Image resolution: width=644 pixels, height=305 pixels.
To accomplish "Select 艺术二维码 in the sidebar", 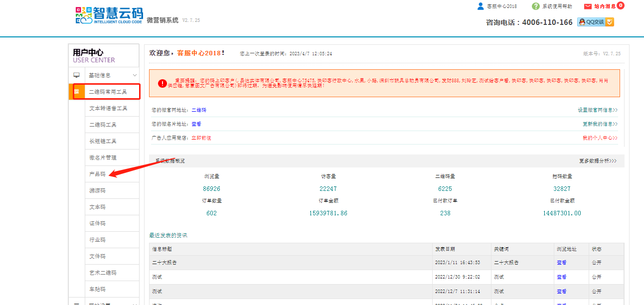I will pos(103,273).
